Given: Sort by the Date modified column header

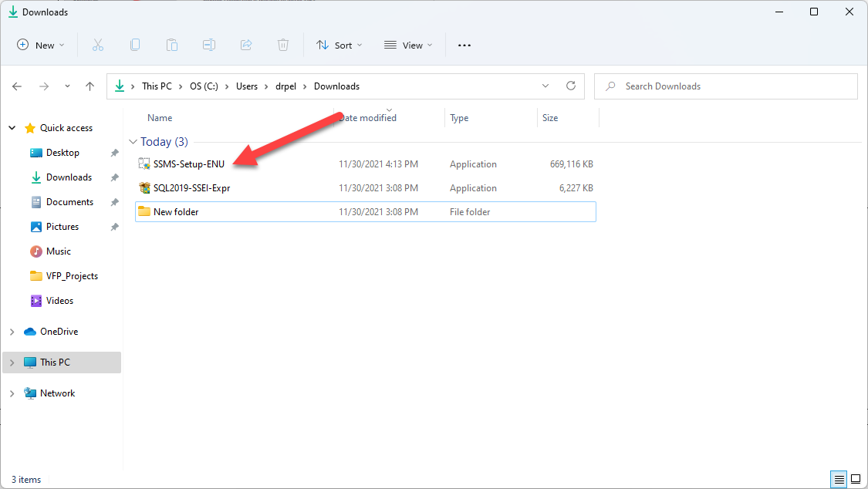Looking at the screenshot, I should coord(367,118).
